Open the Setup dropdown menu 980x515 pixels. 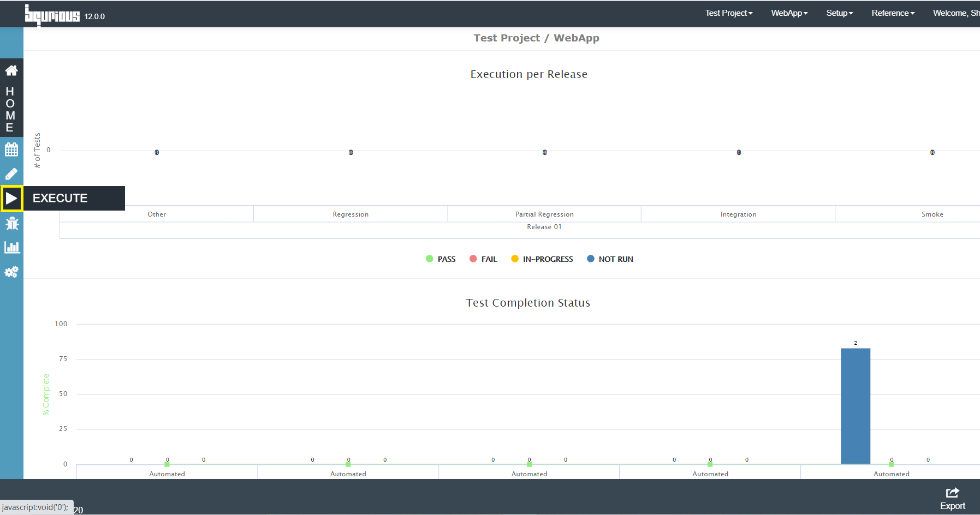click(x=839, y=13)
